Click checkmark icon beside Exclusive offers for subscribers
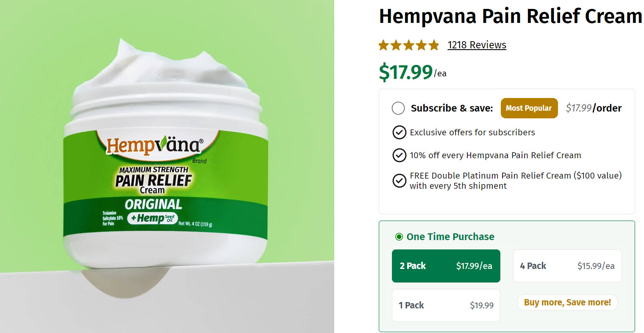Screen dimensions: 644x333 point(399,132)
